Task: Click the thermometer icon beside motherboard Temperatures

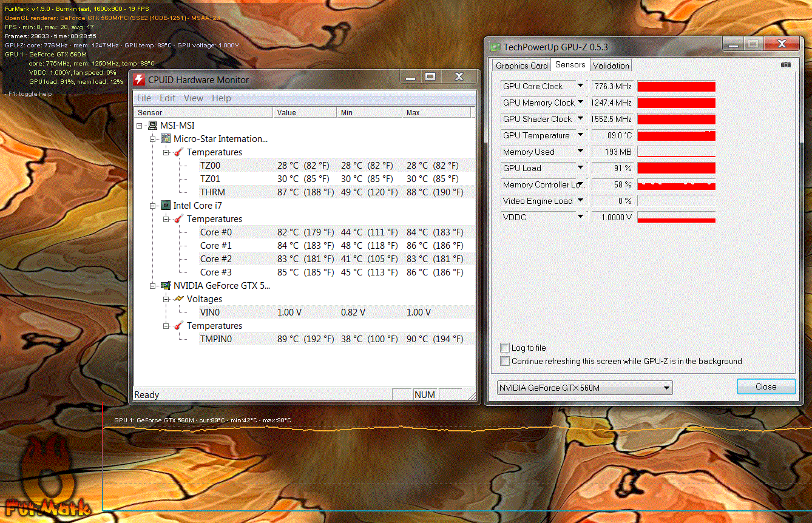Action: click(x=179, y=152)
